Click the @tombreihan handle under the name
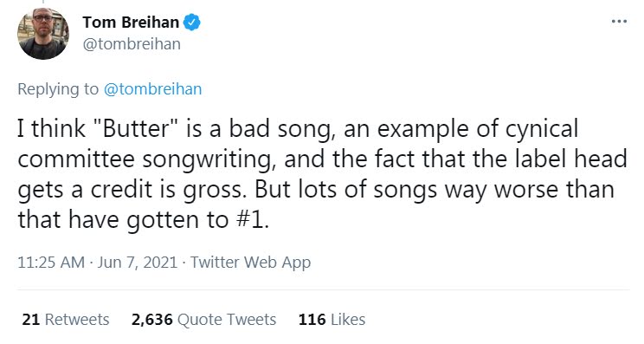The width and height of the screenshot is (644, 344). (x=132, y=44)
